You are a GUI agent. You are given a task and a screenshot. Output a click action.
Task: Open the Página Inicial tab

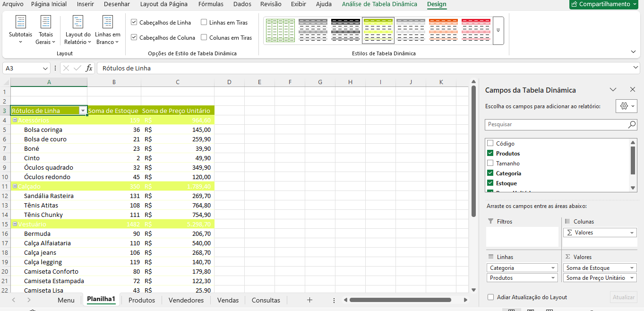coord(49,4)
